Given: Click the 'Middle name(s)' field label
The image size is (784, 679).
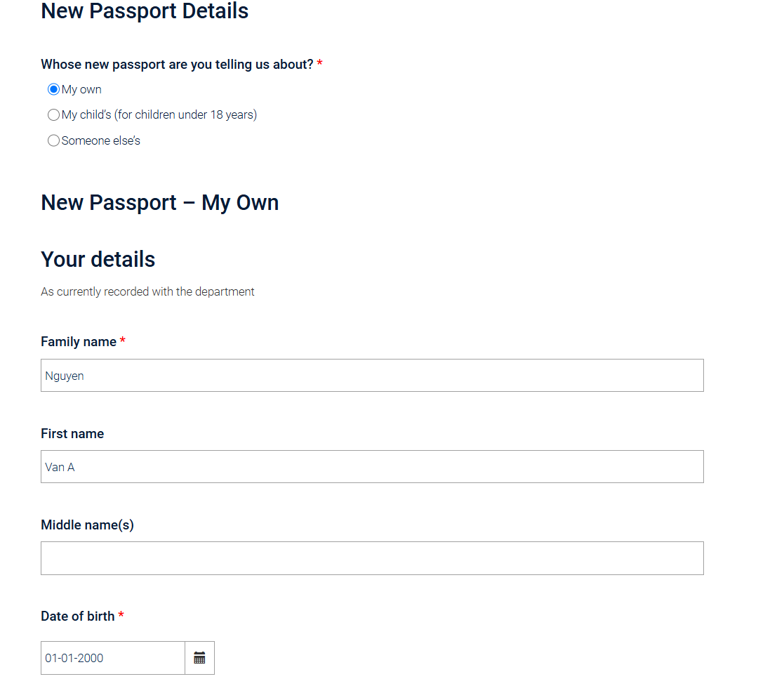Looking at the screenshot, I should pyautogui.click(x=88, y=525).
